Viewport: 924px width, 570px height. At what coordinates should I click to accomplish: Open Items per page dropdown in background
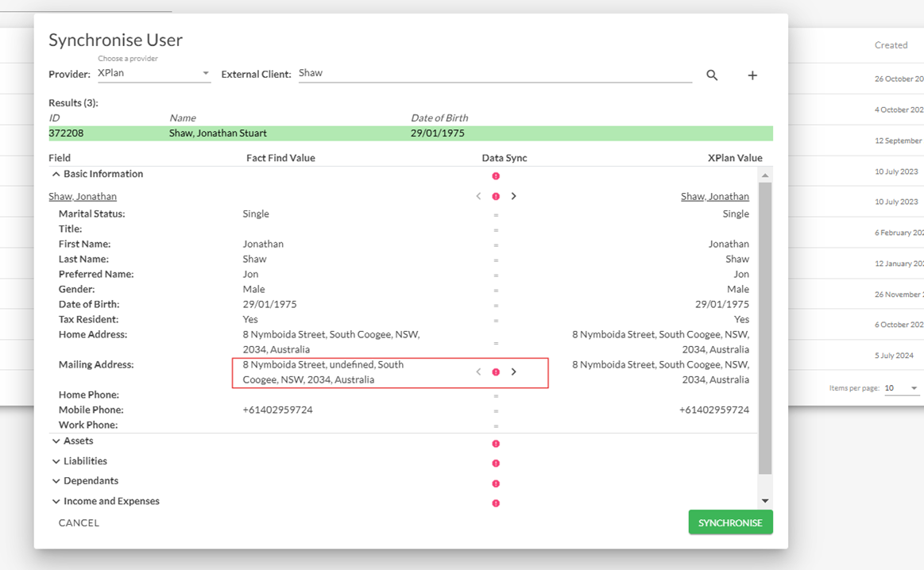point(902,388)
